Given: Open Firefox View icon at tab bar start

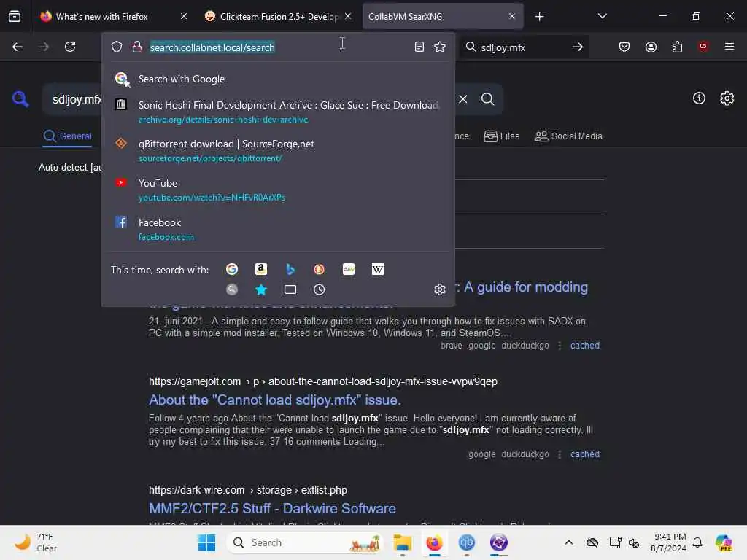Looking at the screenshot, I should 15,16.
